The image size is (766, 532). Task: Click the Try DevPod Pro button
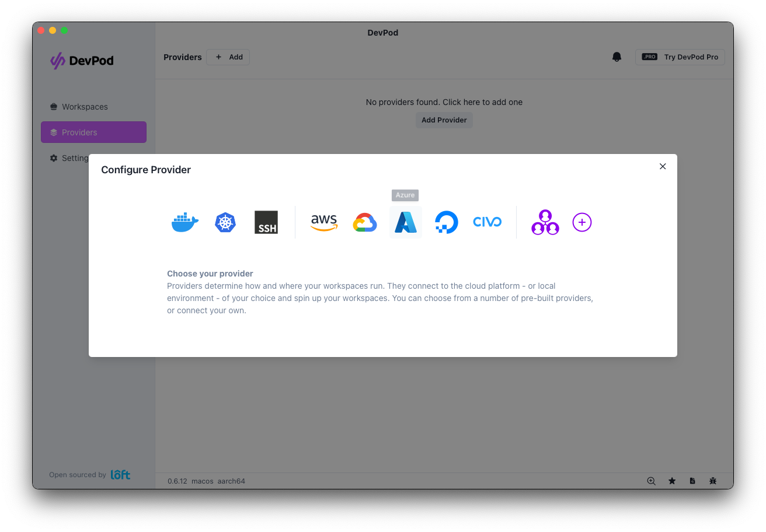click(x=680, y=57)
